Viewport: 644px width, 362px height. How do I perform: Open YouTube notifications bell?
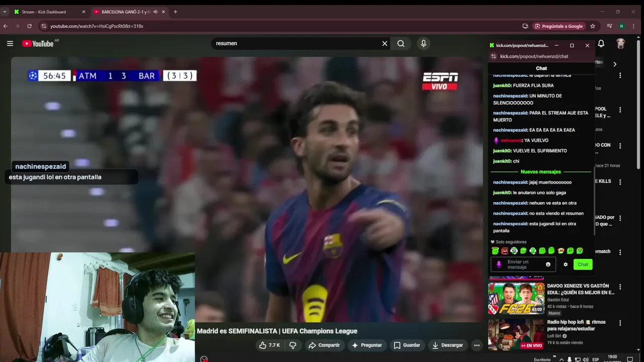(601, 44)
